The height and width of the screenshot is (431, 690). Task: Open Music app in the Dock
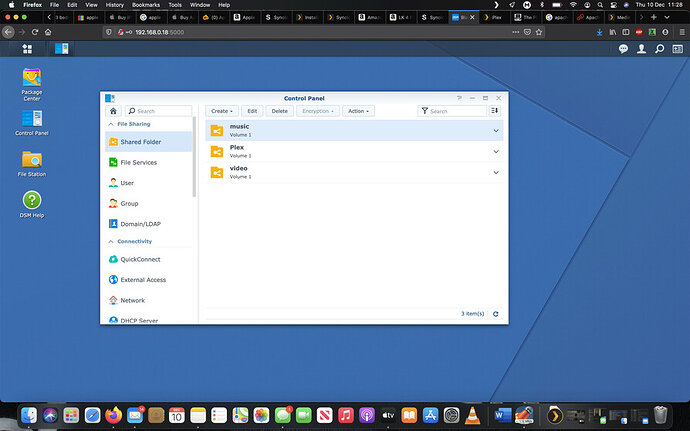pyautogui.click(x=346, y=415)
